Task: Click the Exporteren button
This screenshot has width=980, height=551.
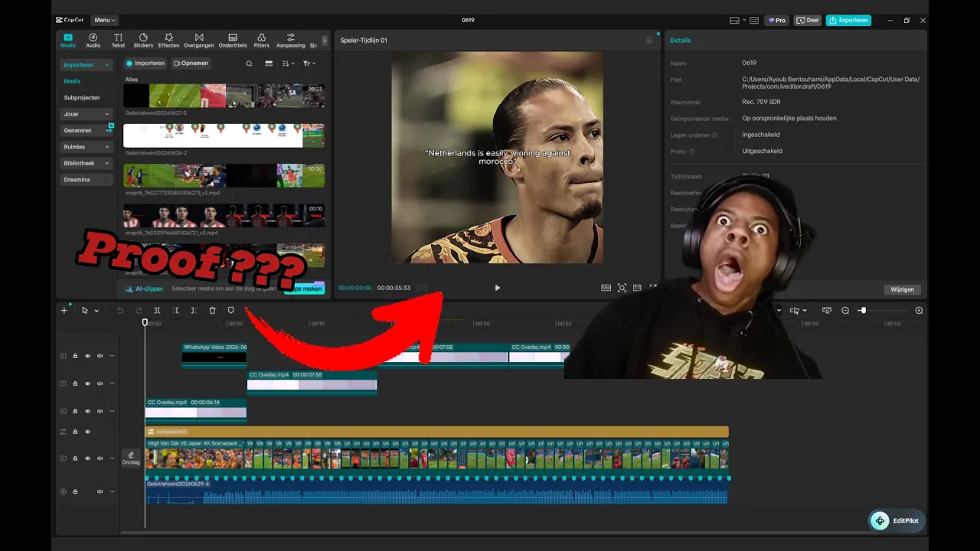Action: tap(848, 21)
